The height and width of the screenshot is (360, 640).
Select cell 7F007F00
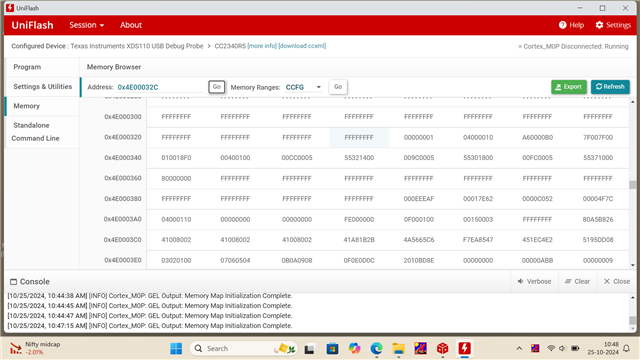tap(598, 138)
